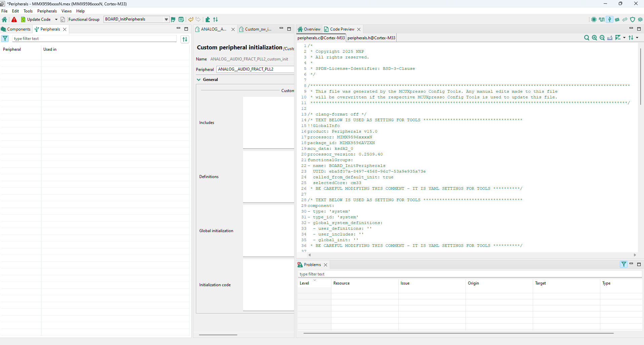The image size is (644, 345).
Task: Zoom in on the code preview
Action: (595, 38)
